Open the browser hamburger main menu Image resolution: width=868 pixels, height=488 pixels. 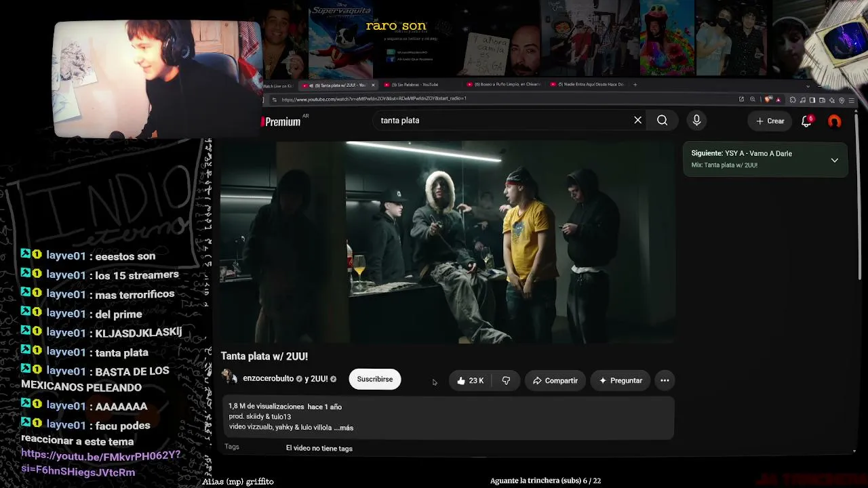point(852,100)
